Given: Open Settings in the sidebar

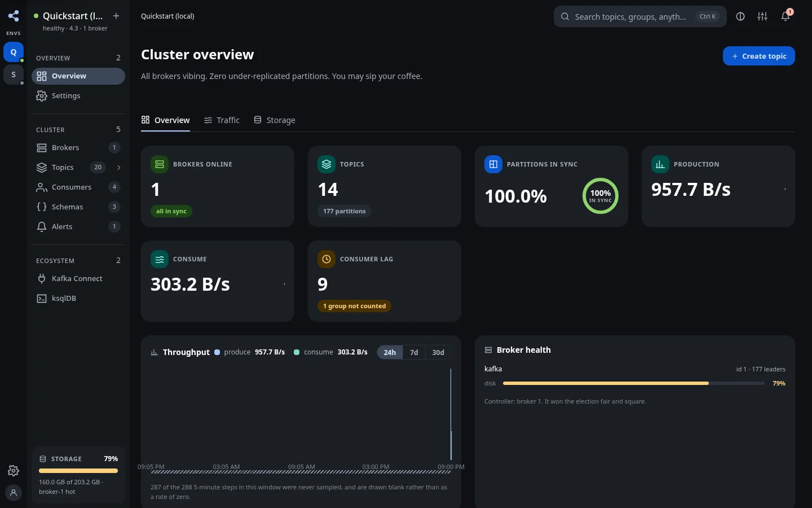Looking at the screenshot, I should point(78,96).
